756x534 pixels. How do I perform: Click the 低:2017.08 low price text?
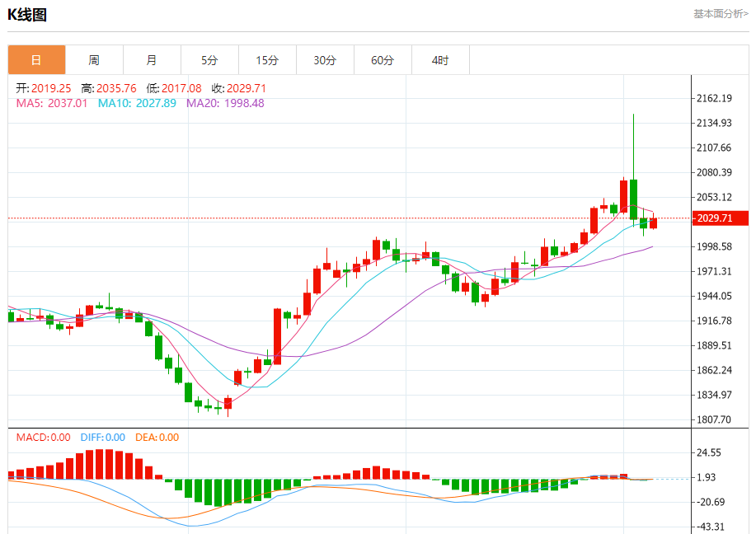pyautogui.click(x=174, y=88)
